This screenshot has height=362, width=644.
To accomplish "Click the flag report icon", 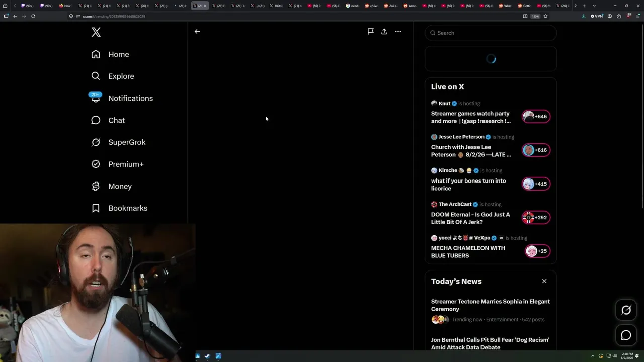I will click(x=370, y=31).
